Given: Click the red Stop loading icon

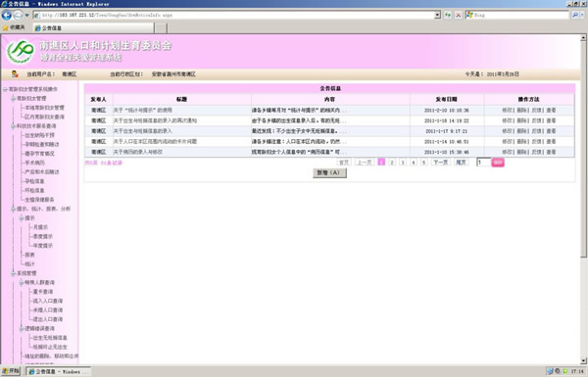Looking at the screenshot, I should click(x=458, y=15).
